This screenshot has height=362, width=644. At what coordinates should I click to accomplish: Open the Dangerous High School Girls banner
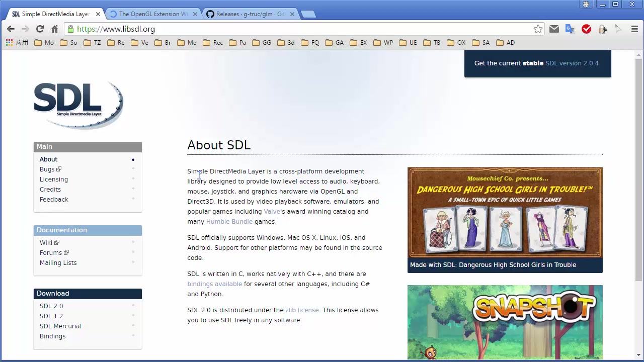pyautogui.click(x=505, y=220)
